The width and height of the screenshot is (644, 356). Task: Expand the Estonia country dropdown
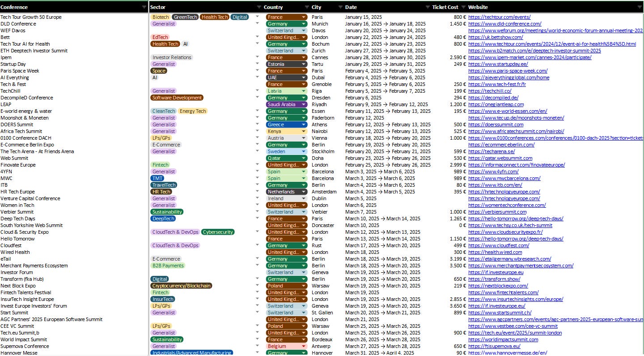coord(304,64)
